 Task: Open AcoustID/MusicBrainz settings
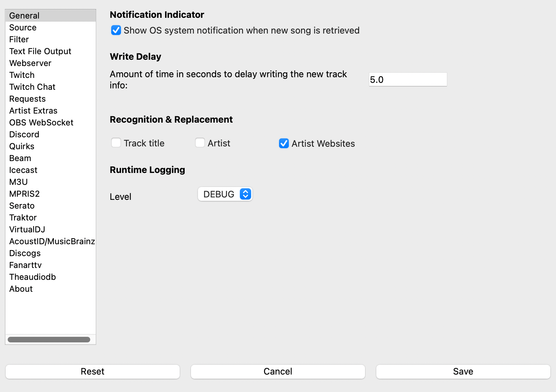52,241
